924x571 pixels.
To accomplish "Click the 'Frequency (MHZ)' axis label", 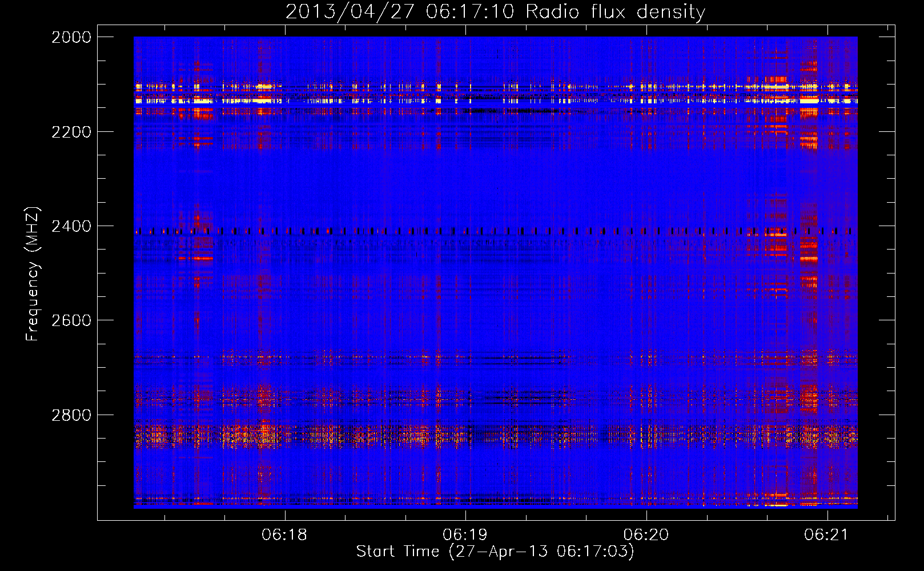I will tap(33, 274).
